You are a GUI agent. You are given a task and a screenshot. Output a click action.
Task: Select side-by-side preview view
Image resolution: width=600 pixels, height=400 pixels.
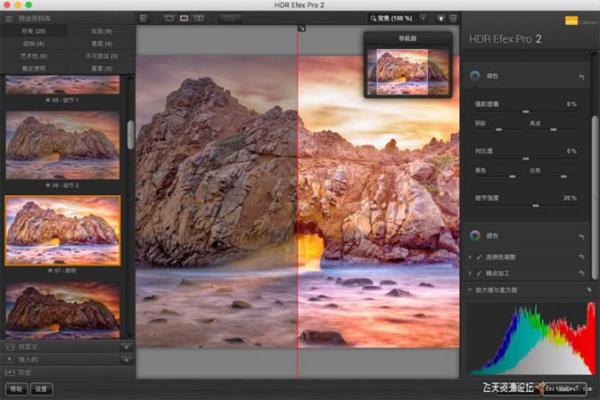click(198, 18)
